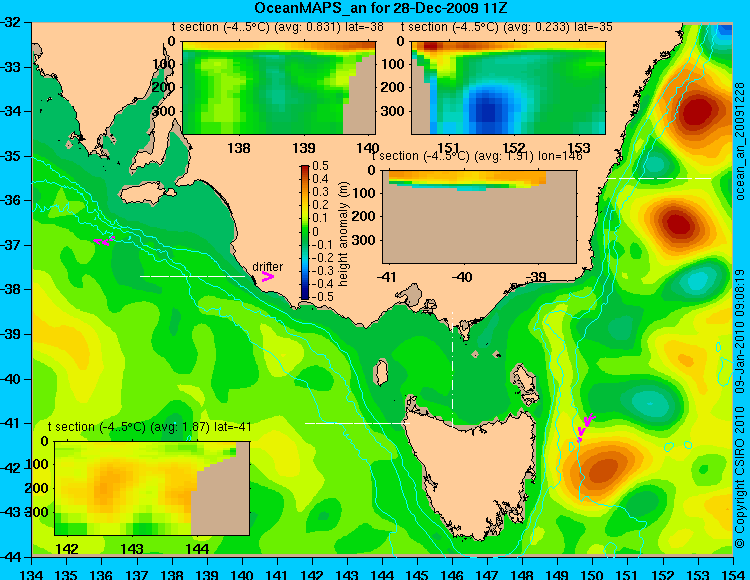Click the 154 longitude tick on bottom axis
The width and height of the screenshot is (750, 580).
pyautogui.click(x=732, y=574)
